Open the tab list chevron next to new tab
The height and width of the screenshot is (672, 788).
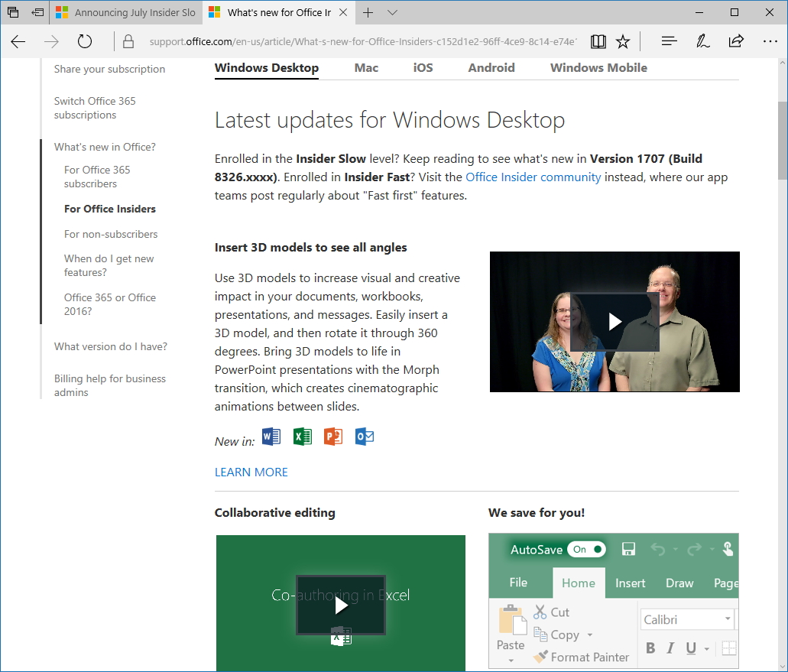pos(392,12)
